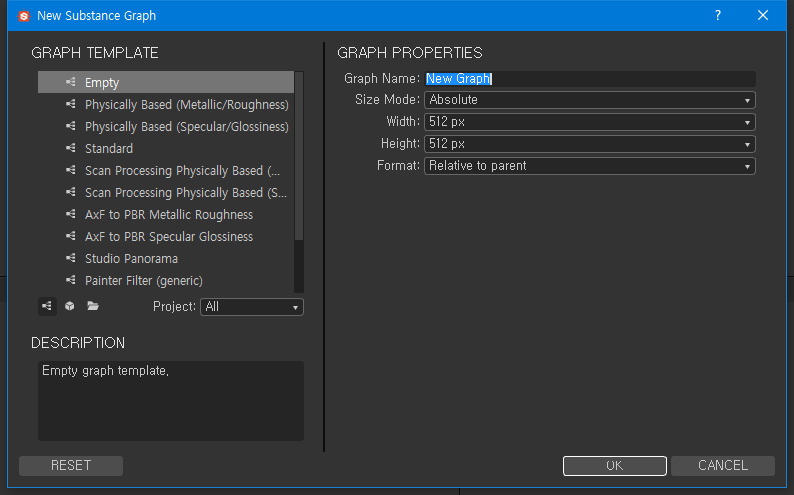Select the Scan Processing Physically Based (S... template
Viewport: 794px width, 495px height.
(166, 192)
